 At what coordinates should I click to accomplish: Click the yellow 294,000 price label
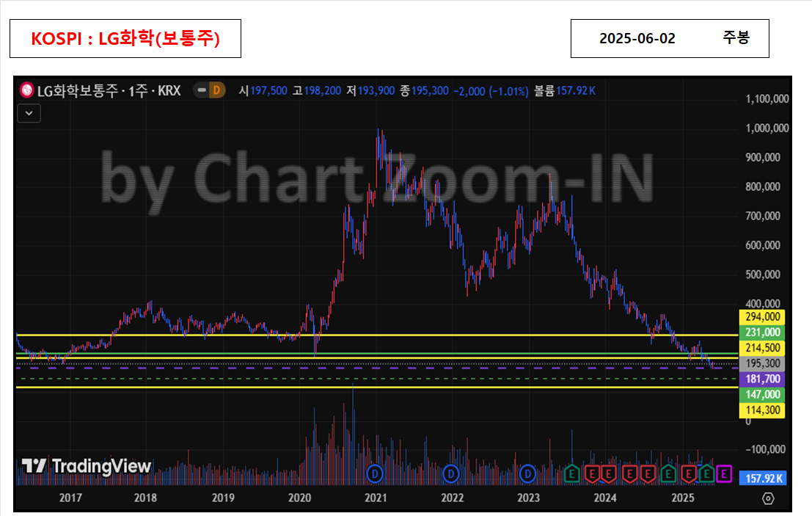(x=762, y=316)
